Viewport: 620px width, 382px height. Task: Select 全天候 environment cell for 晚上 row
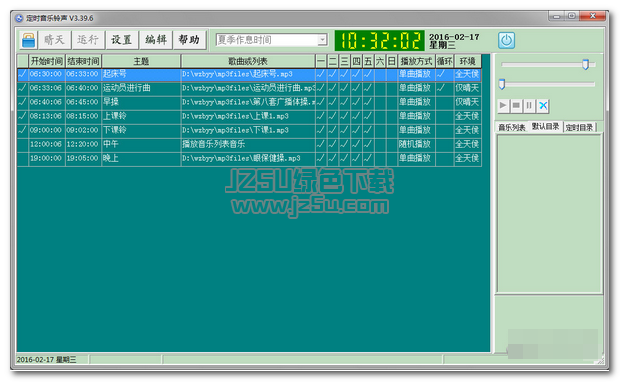tap(467, 158)
